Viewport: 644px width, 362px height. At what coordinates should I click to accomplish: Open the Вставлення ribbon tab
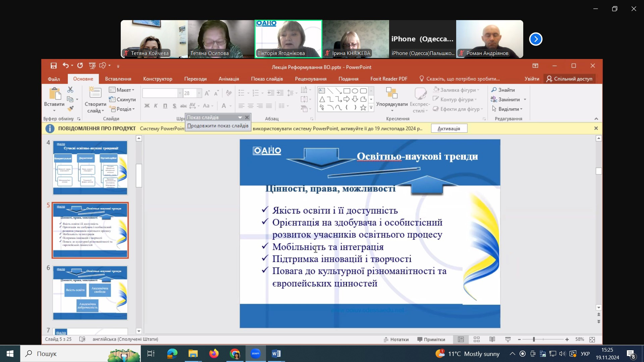pyautogui.click(x=118, y=79)
